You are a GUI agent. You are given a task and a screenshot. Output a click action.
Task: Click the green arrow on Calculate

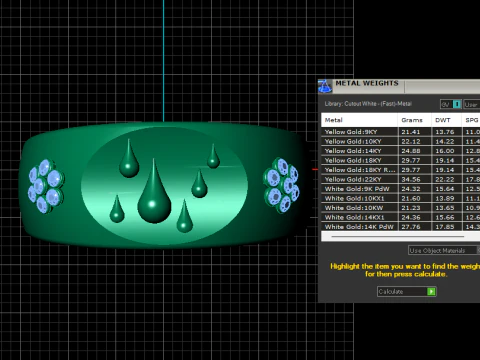pyautogui.click(x=431, y=292)
